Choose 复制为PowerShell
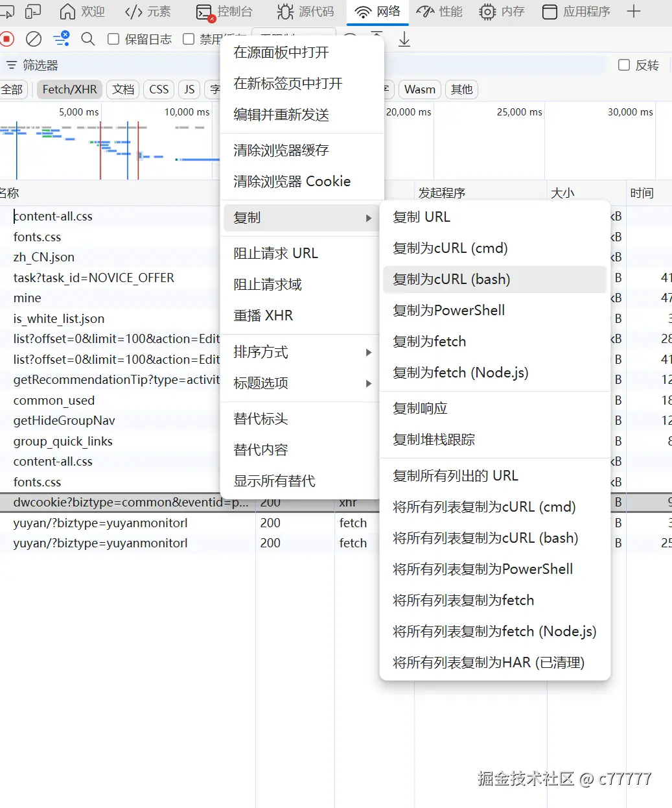 [494, 311]
